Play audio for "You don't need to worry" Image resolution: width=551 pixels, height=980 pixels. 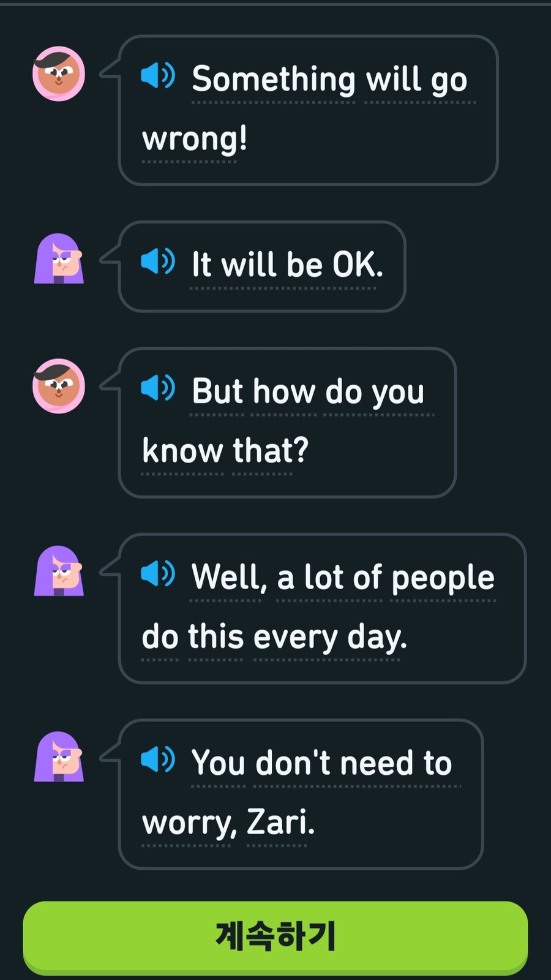[158, 760]
